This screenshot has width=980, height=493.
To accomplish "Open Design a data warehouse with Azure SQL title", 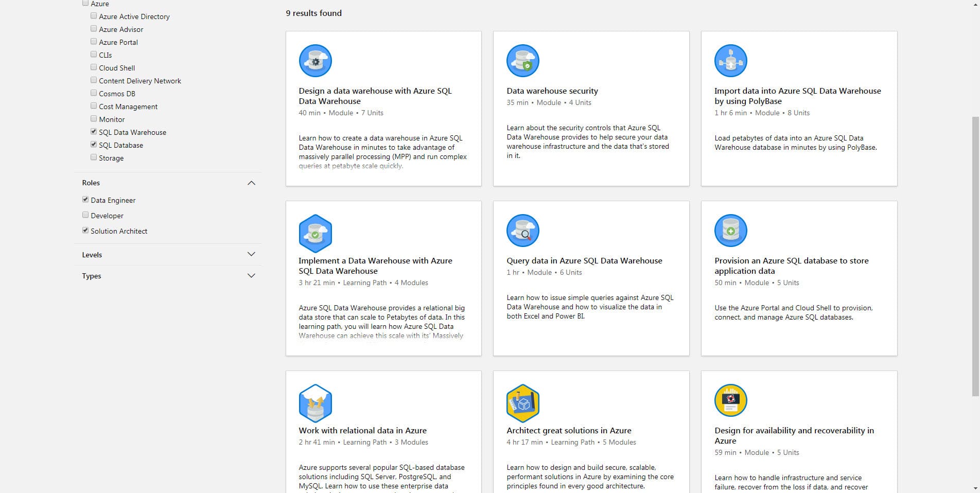I will 375,96.
